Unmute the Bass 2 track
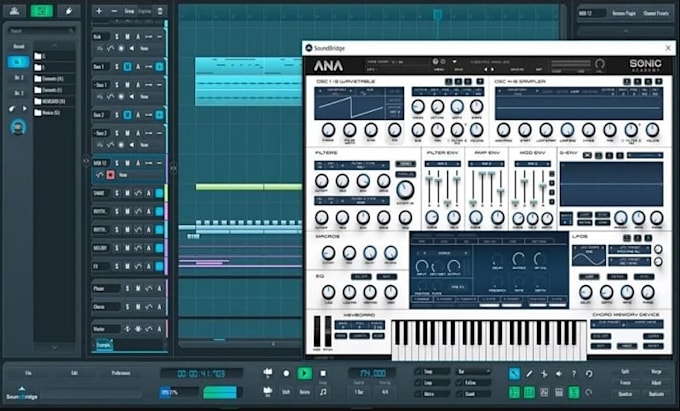This screenshot has width=680, height=411. tap(128, 115)
